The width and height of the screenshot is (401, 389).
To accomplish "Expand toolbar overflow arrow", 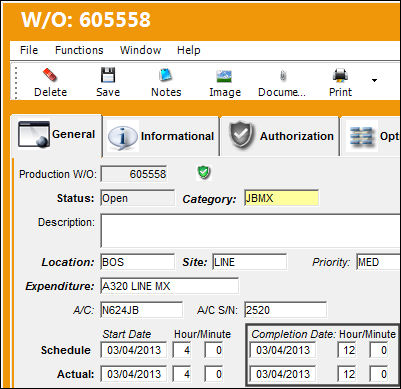I will (374, 80).
